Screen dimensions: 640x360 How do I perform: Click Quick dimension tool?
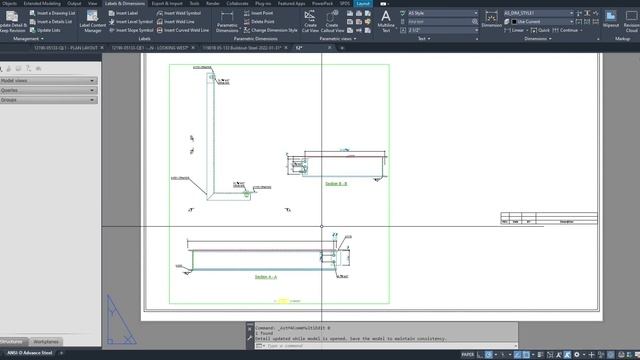[540, 30]
